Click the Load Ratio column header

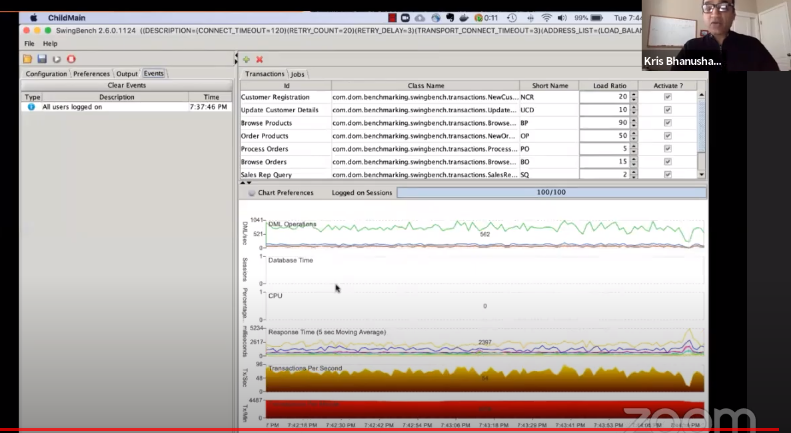[x=609, y=86]
